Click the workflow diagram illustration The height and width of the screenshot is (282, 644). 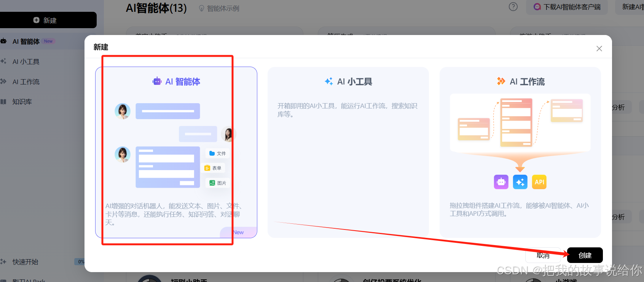point(520,123)
